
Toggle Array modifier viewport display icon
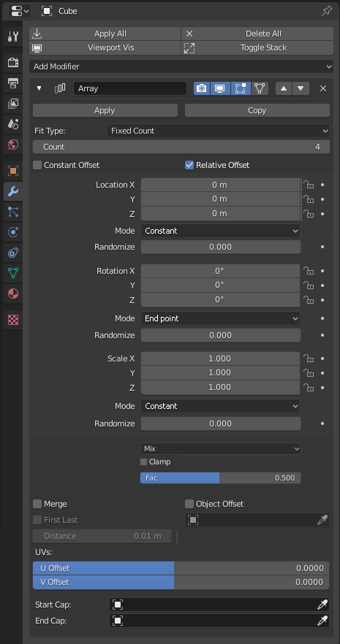click(x=220, y=88)
